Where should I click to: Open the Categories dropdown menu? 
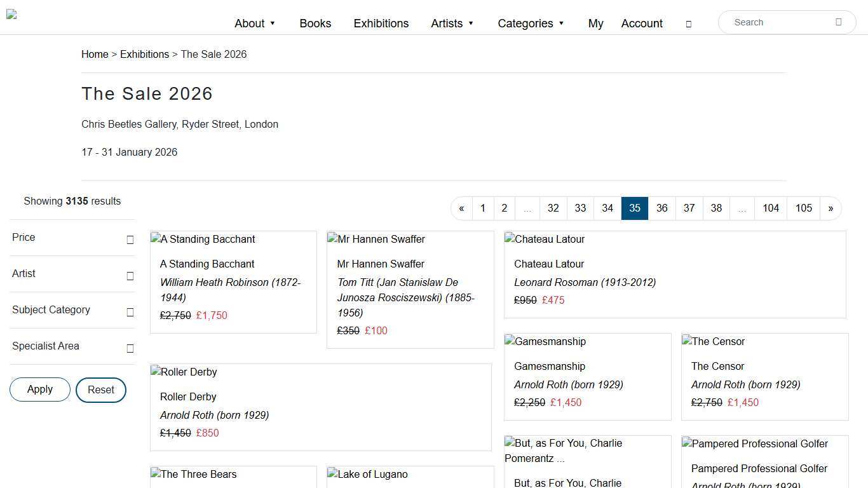tap(531, 24)
